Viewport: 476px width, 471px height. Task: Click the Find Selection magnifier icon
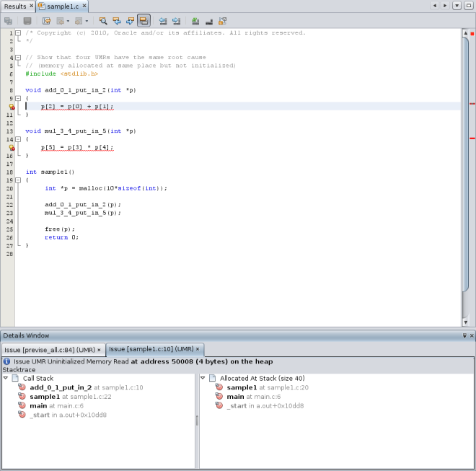103,21
